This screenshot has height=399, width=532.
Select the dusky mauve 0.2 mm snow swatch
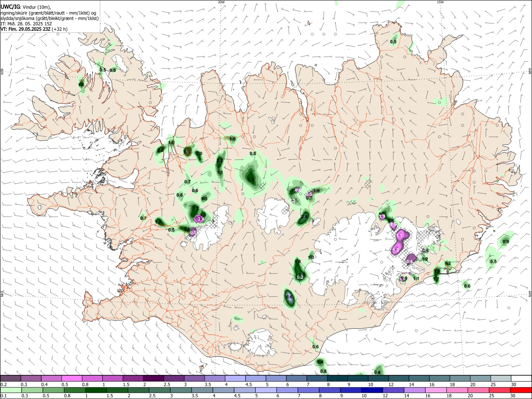point(11,378)
